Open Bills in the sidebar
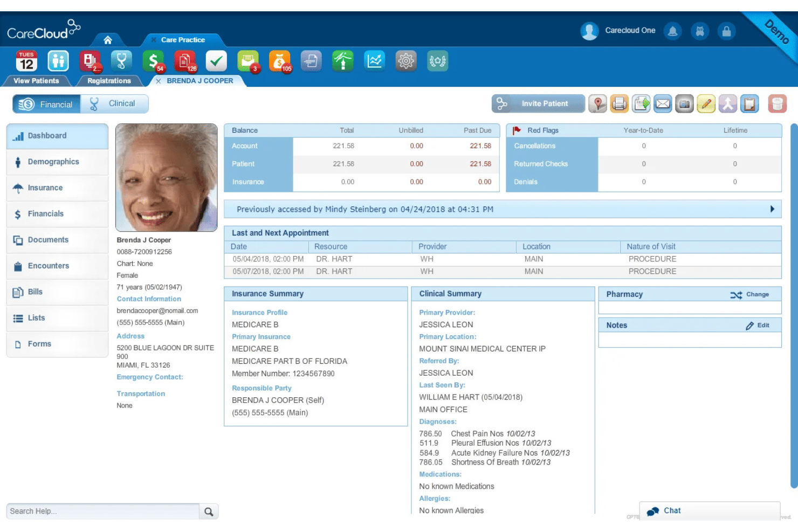This screenshot has width=798, height=532. tap(57, 292)
